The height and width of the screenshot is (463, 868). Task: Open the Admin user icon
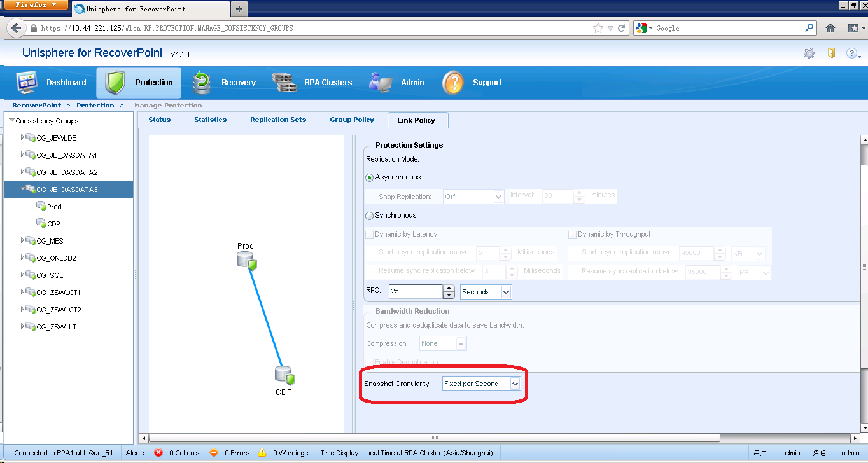(381, 83)
